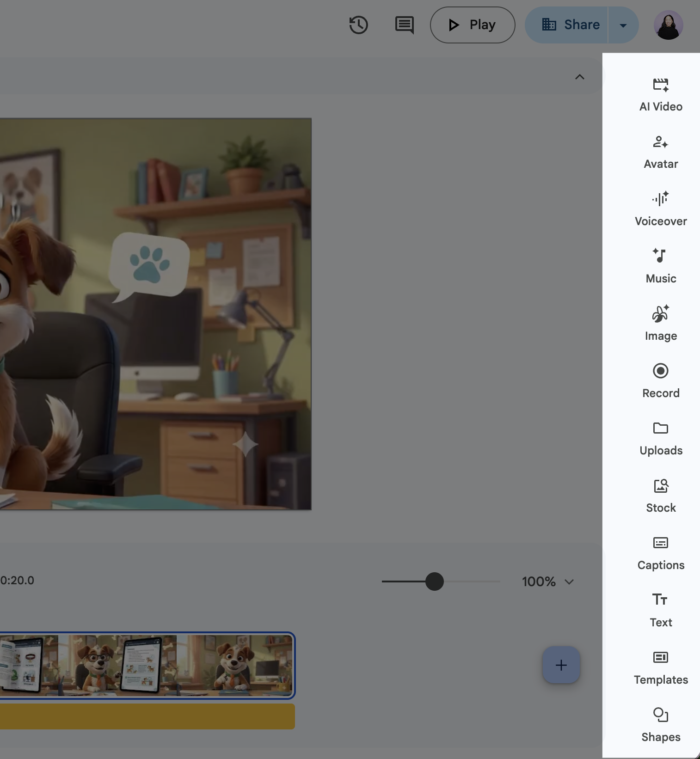The height and width of the screenshot is (759, 700).
Task: Open the Captions tool
Action: [661, 553]
